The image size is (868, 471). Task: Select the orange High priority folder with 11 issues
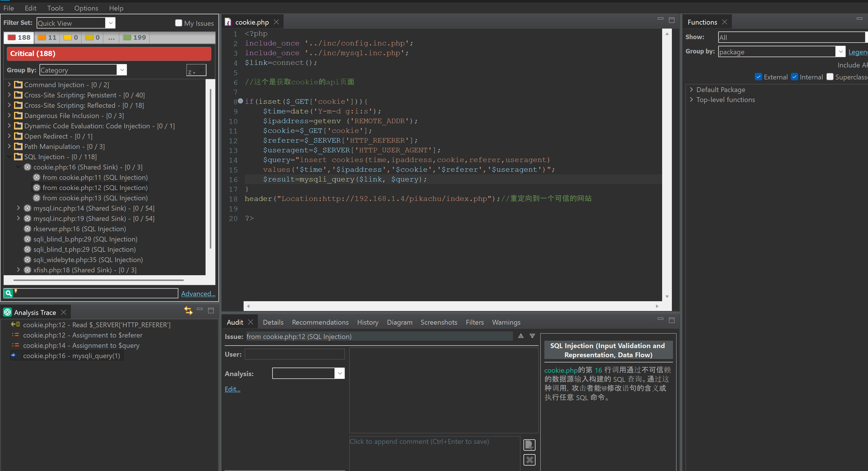pos(47,37)
